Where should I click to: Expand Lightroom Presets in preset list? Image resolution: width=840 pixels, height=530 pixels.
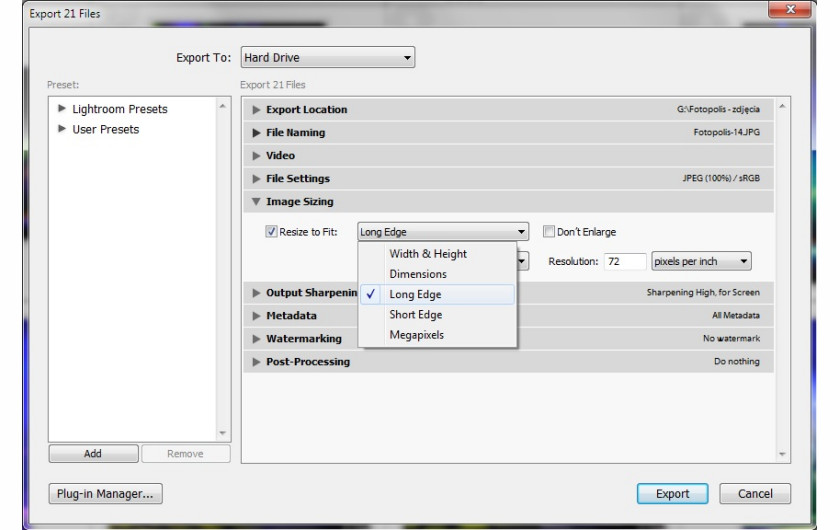pyautogui.click(x=62, y=108)
